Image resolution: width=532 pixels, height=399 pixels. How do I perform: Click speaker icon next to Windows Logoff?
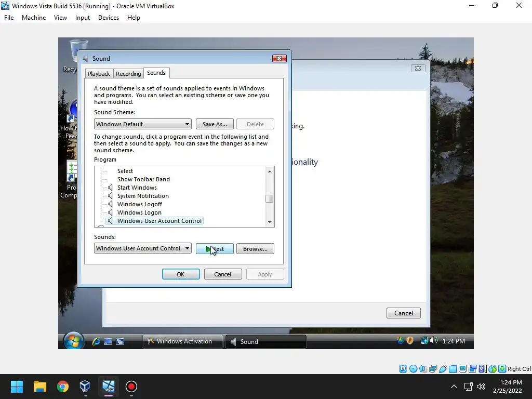click(110, 204)
